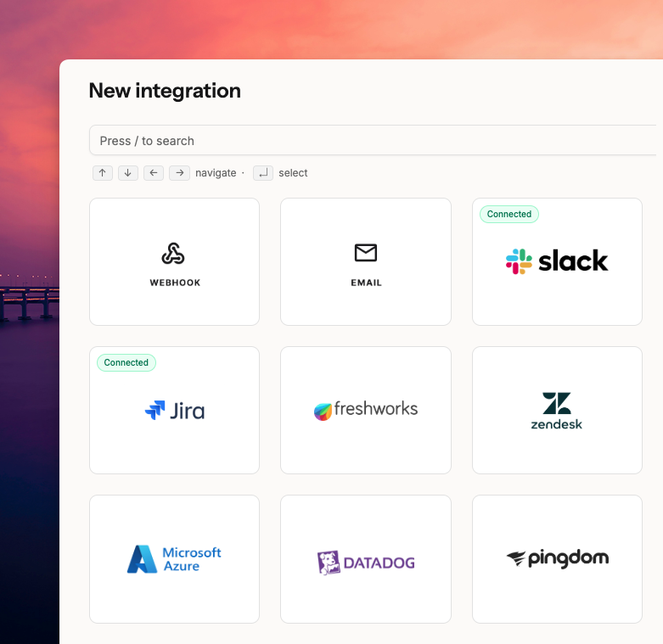Image resolution: width=663 pixels, height=644 pixels.
Task: Select the Freshworks integration card
Action: 366,411
